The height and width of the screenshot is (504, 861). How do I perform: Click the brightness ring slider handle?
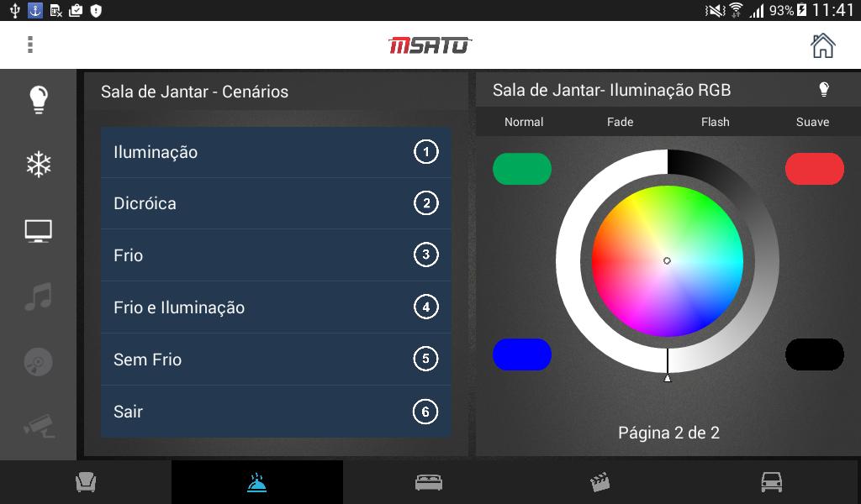667,378
